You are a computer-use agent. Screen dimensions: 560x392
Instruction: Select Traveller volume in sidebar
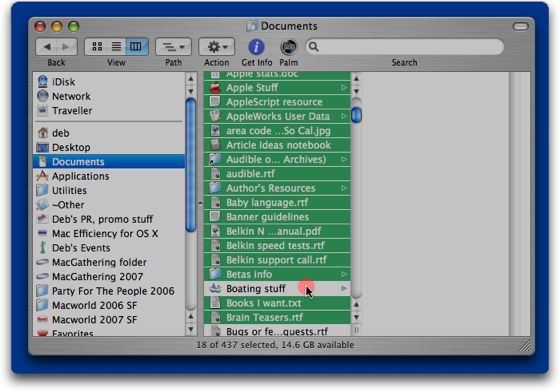pyautogui.click(x=109, y=111)
